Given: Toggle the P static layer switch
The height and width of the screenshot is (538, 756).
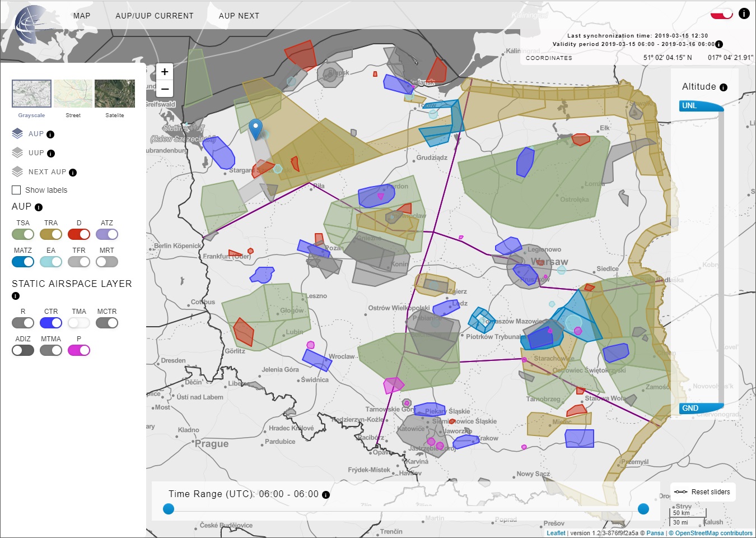Looking at the screenshot, I should 79,350.
